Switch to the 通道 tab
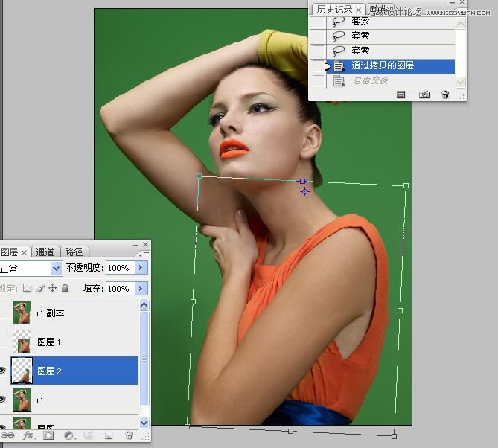Screen dimensions: 498x448 tap(45, 252)
